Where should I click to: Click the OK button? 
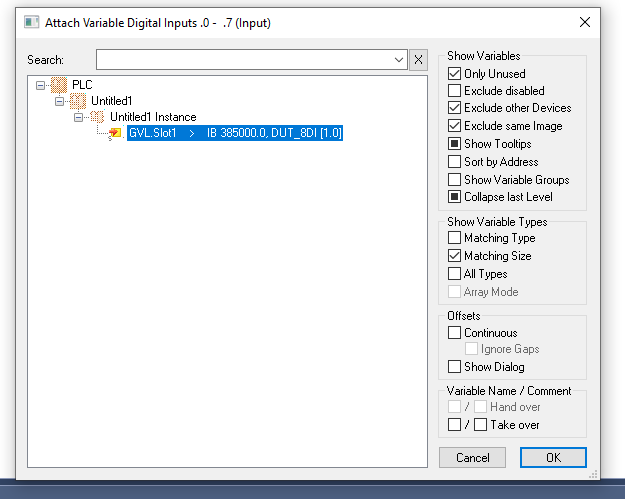[x=553, y=458]
